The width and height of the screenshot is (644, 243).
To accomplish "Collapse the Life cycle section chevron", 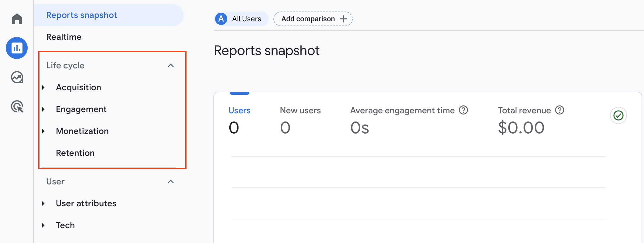I will pos(171,66).
